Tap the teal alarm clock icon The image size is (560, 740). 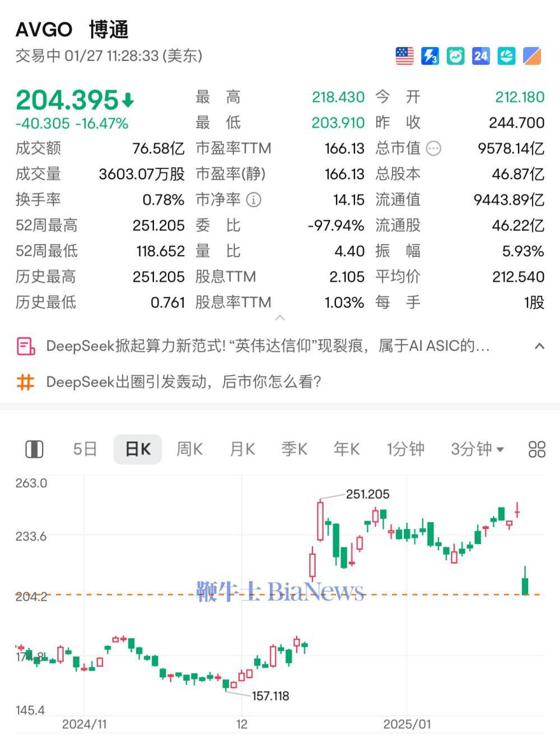click(455, 56)
